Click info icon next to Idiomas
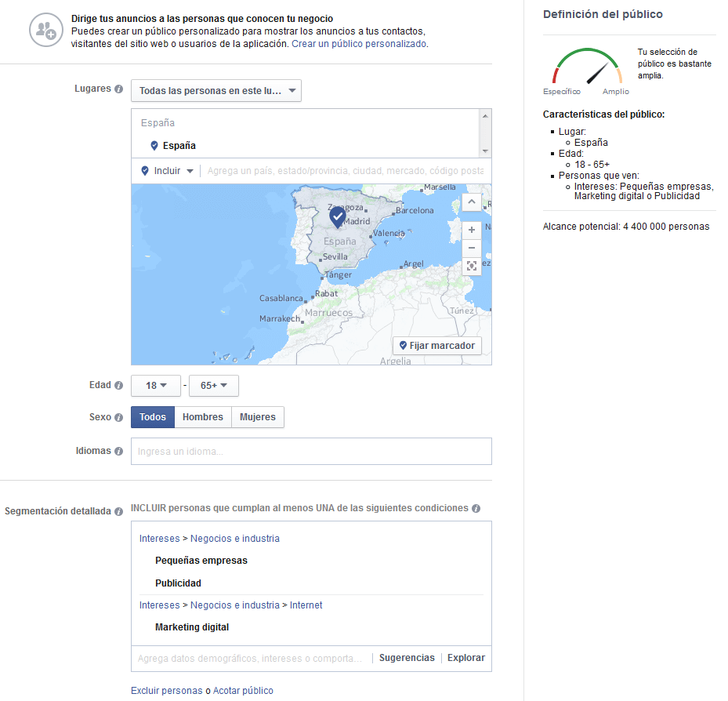Screen dimensions: 728x701 pos(119,451)
